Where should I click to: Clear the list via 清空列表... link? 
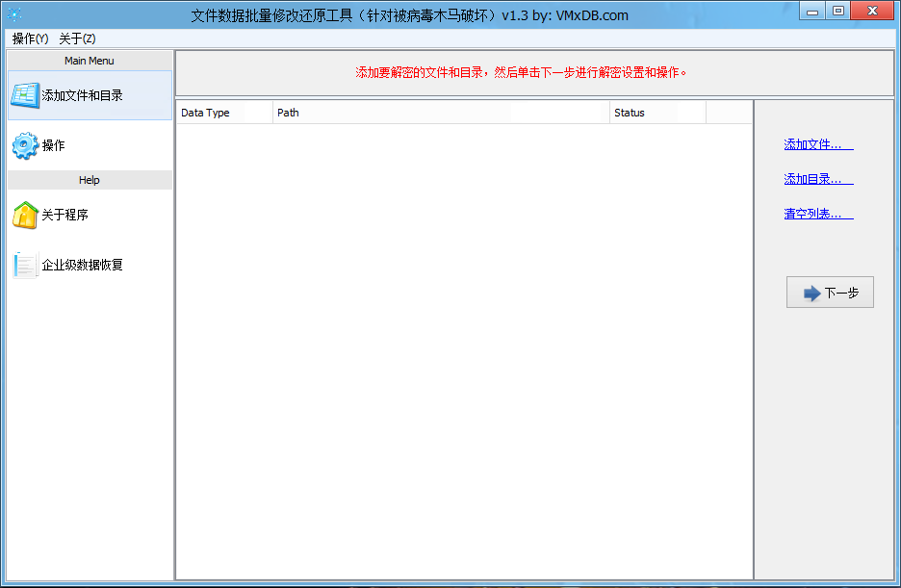[818, 214]
